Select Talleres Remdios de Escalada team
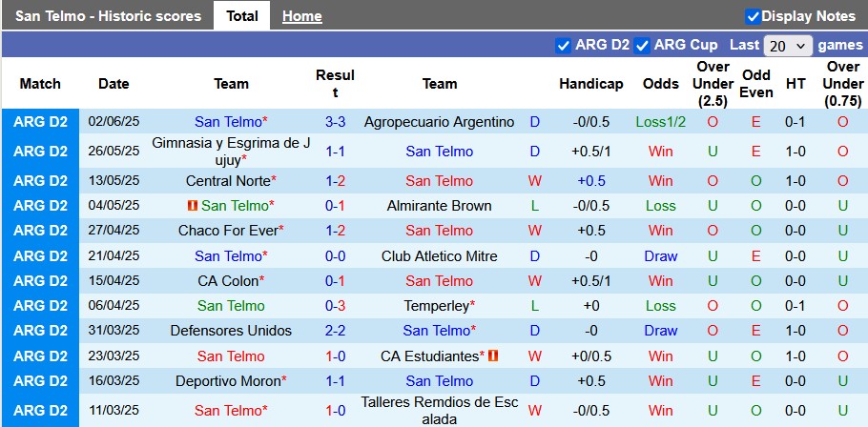 tap(439, 411)
